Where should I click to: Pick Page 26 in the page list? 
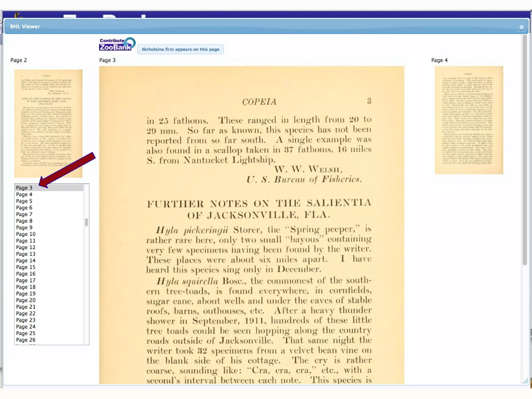point(25,340)
